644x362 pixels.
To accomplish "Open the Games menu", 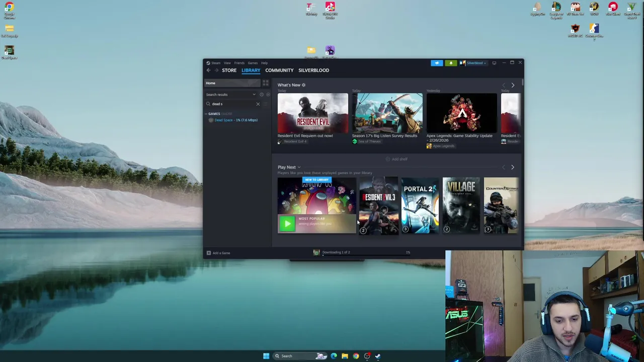I will tap(253, 63).
